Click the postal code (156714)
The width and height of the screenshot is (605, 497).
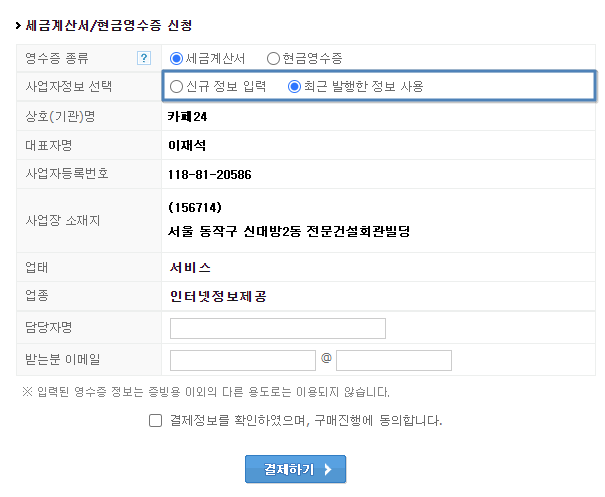click(x=195, y=208)
